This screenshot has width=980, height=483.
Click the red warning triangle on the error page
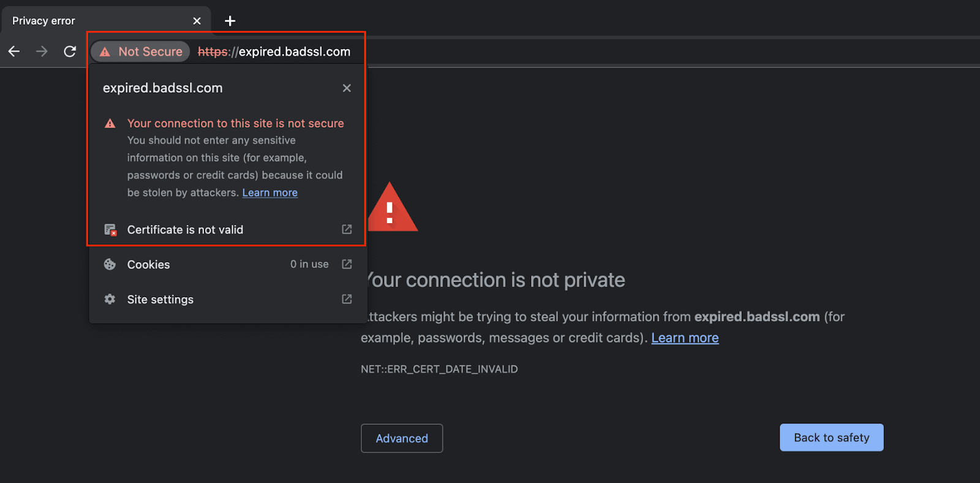click(393, 208)
